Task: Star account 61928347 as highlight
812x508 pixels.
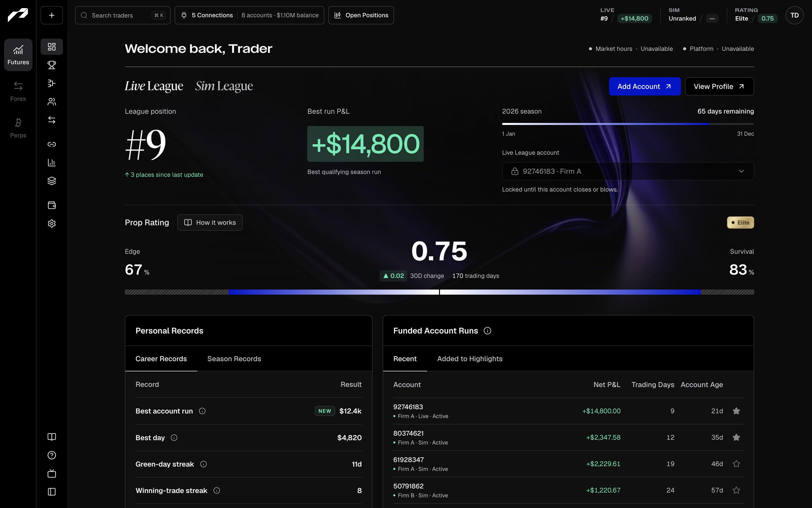Action: [x=736, y=464]
